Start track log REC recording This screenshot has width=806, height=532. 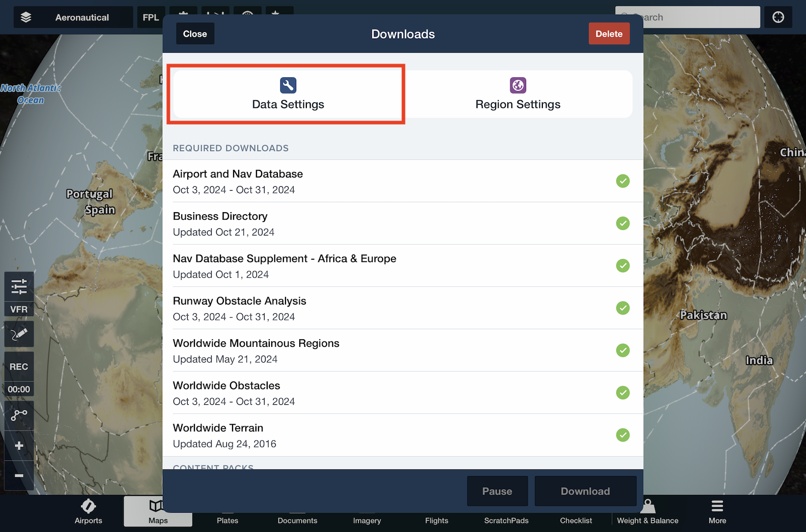point(19,367)
